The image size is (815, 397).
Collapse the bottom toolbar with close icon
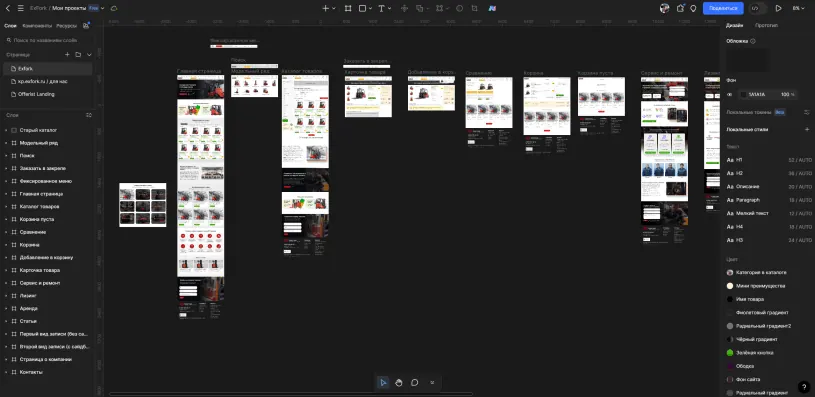[x=432, y=382]
